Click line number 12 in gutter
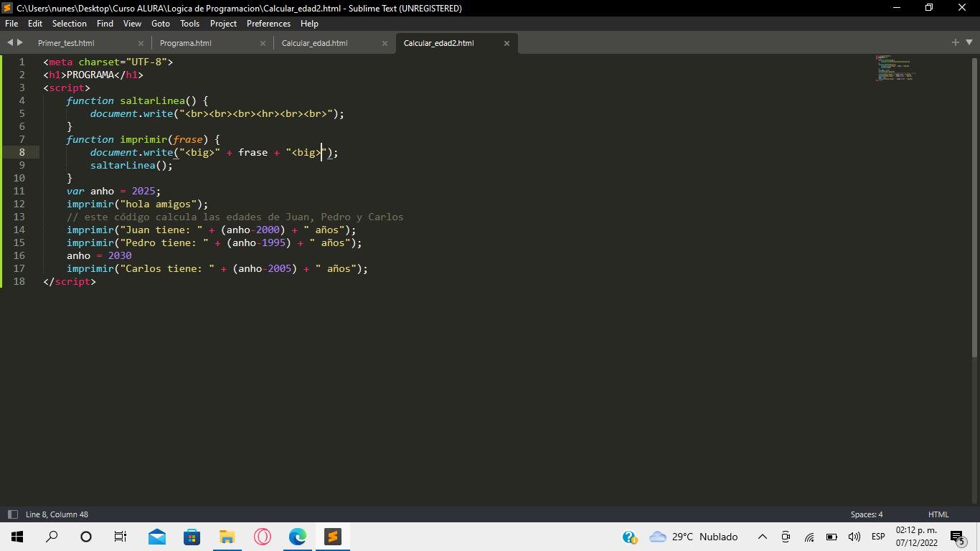 click(19, 204)
